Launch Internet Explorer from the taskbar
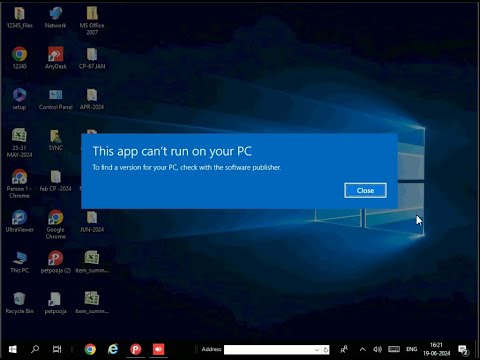This screenshot has height=360, width=480. 113,349
